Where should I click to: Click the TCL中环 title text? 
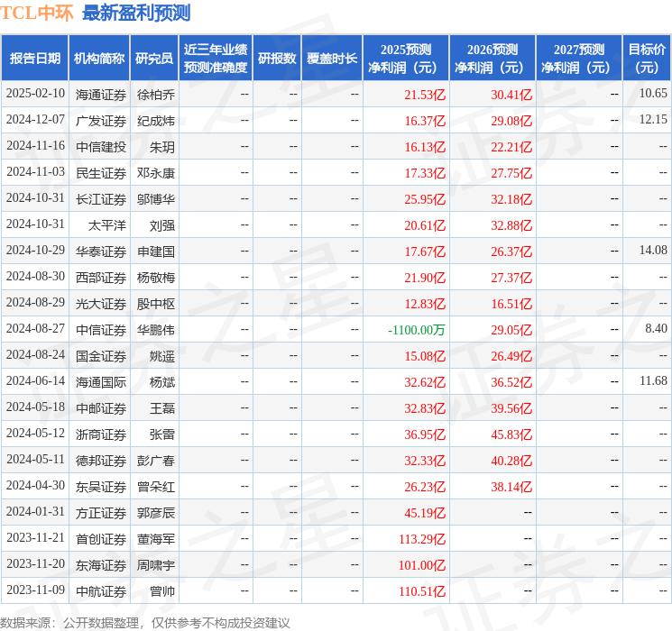(x=37, y=13)
